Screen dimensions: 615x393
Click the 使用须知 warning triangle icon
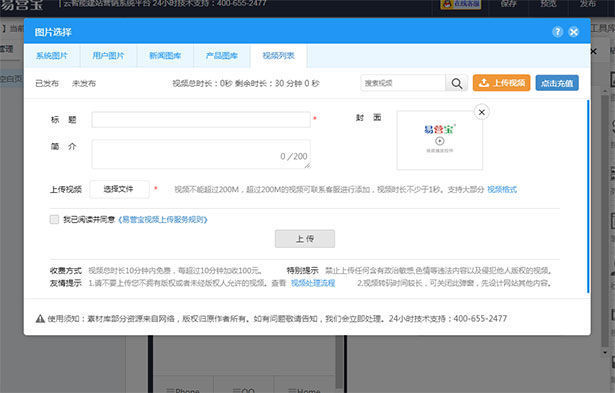click(x=40, y=319)
